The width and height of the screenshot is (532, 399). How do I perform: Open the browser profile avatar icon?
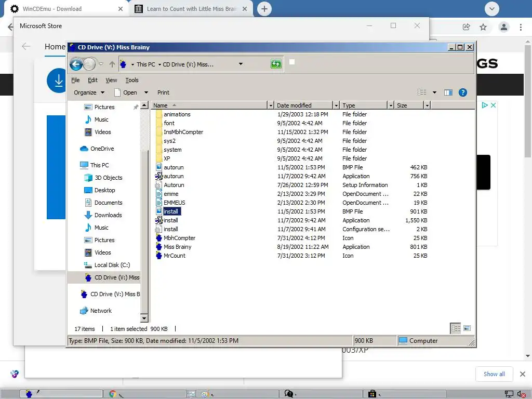504,27
